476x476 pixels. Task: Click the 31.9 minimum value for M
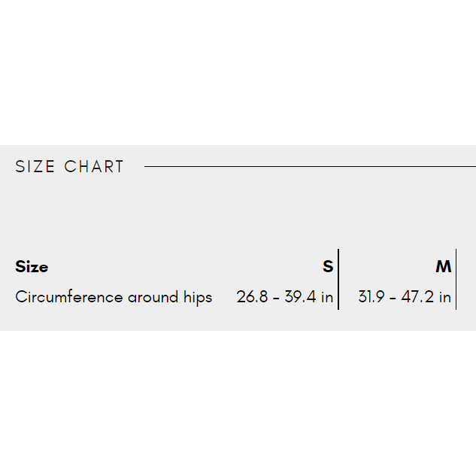[371, 297]
